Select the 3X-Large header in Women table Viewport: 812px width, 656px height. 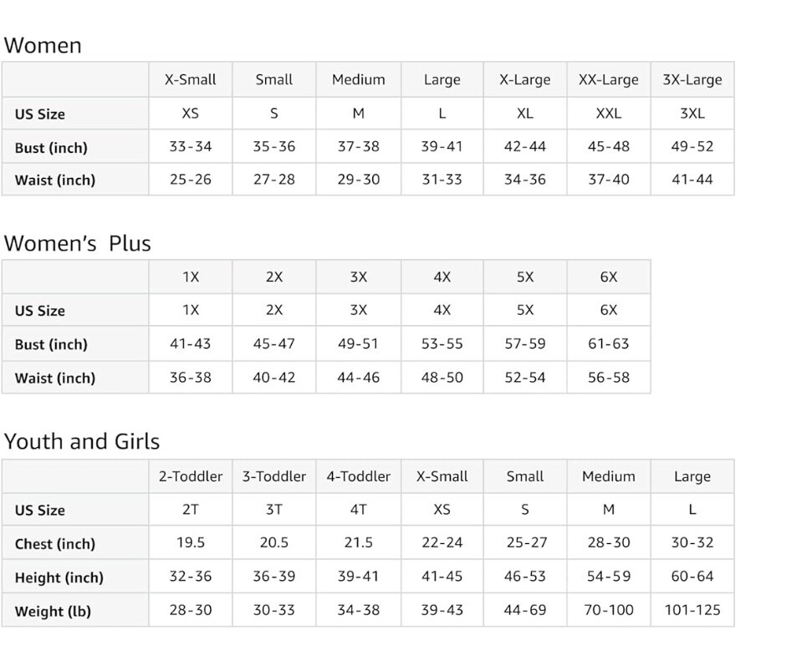tap(692, 79)
